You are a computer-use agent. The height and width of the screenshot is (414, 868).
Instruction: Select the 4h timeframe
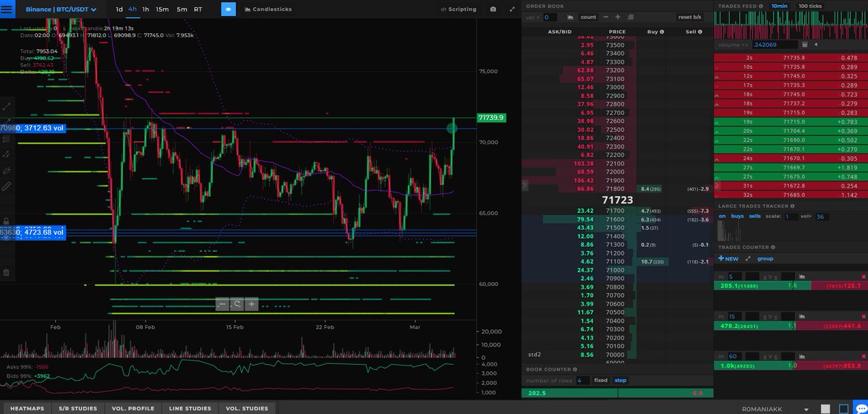[x=132, y=9]
